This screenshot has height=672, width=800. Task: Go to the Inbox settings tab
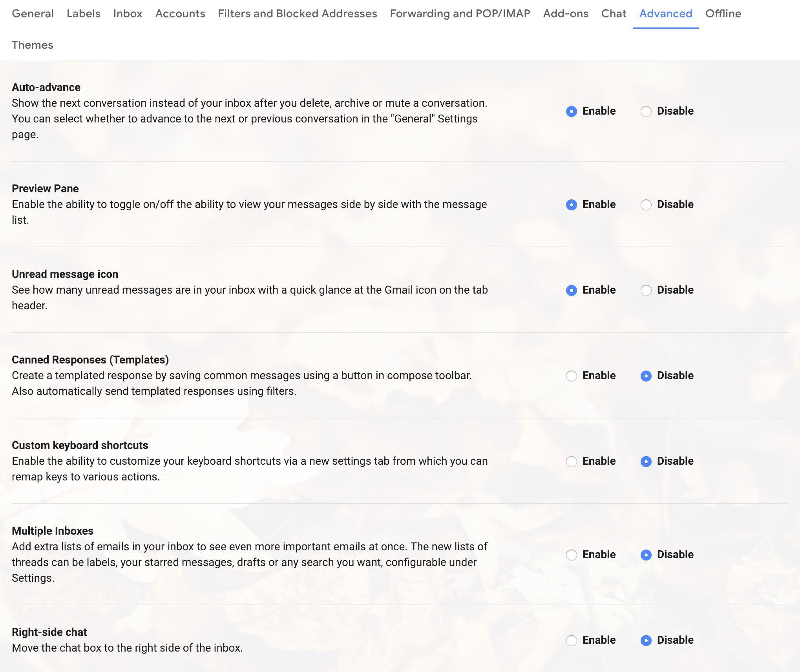click(128, 14)
